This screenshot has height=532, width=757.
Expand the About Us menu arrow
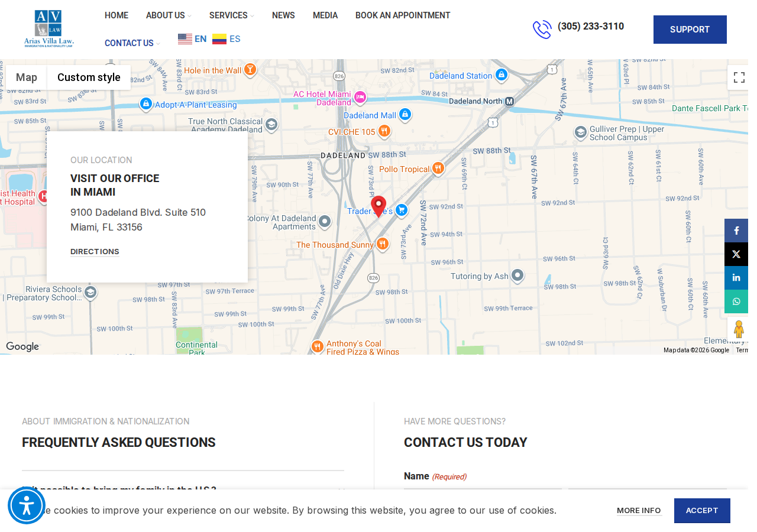click(189, 16)
